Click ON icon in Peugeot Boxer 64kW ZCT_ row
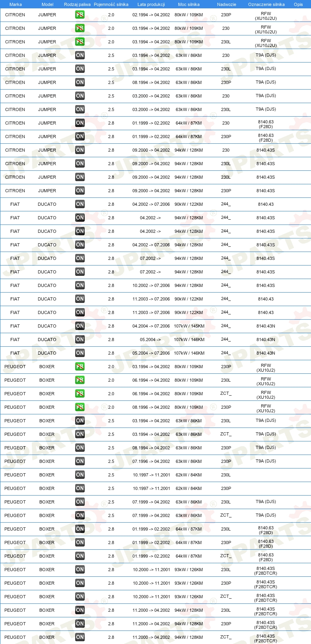The width and height of the screenshot is (311, 644). pyautogui.click(x=80, y=556)
